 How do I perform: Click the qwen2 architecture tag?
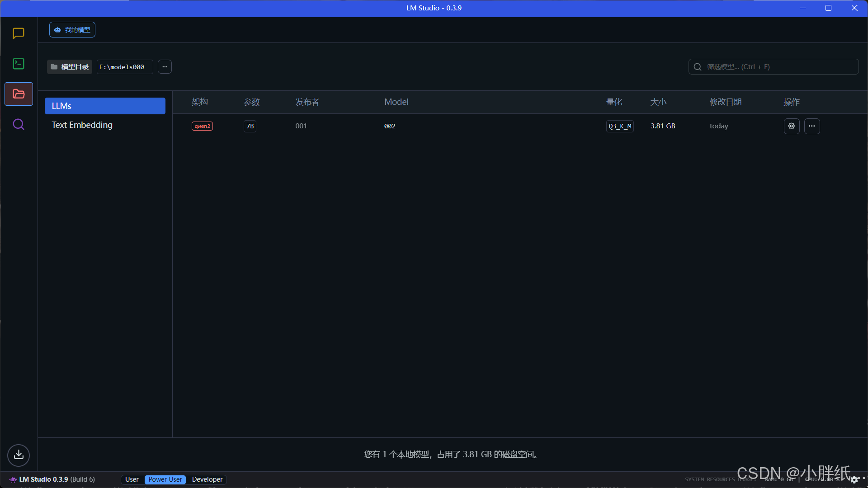tap(202, 126)
